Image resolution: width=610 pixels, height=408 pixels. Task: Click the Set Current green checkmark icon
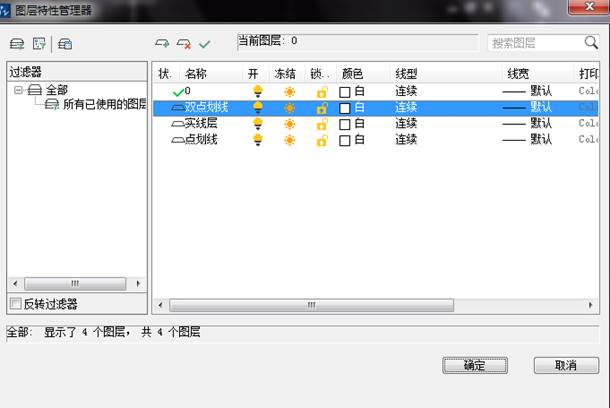(x=205, y=44)
